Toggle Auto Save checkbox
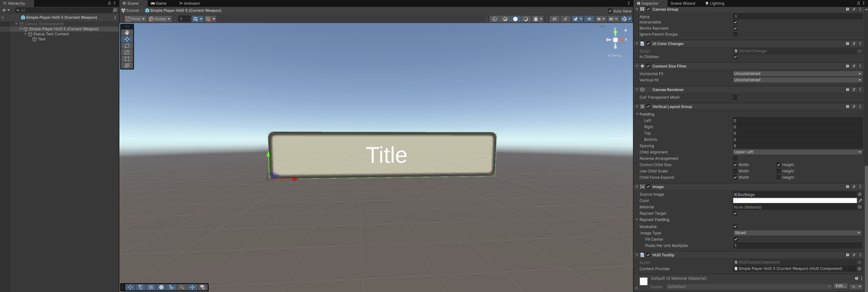This screenshot has height=292, width=868. (610, 11)
